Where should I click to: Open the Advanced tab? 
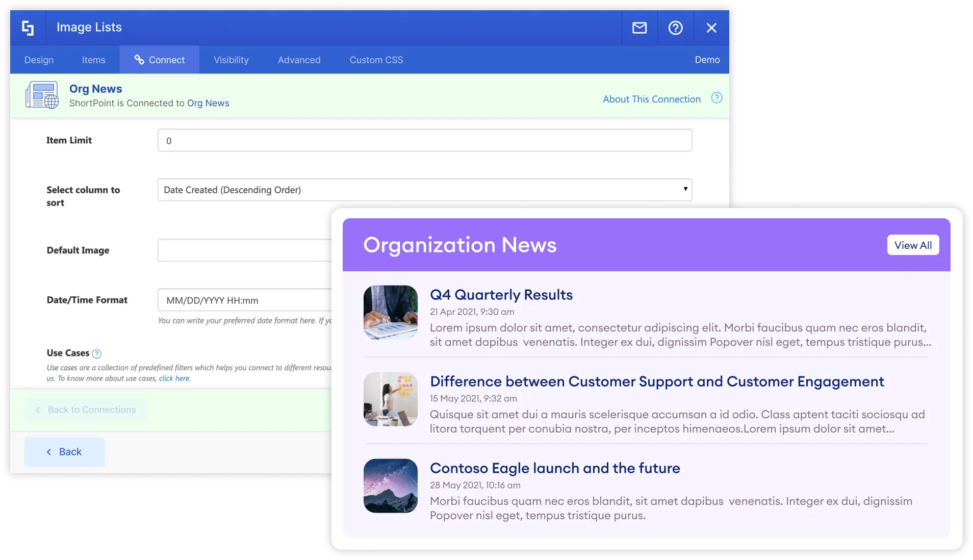pyautogui.click(x=299, y=60)
